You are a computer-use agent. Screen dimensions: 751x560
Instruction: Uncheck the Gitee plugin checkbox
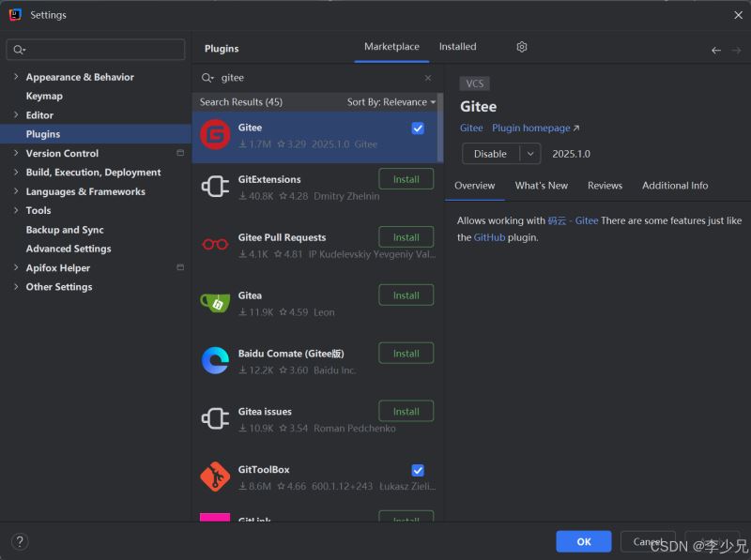click(418, 129)
